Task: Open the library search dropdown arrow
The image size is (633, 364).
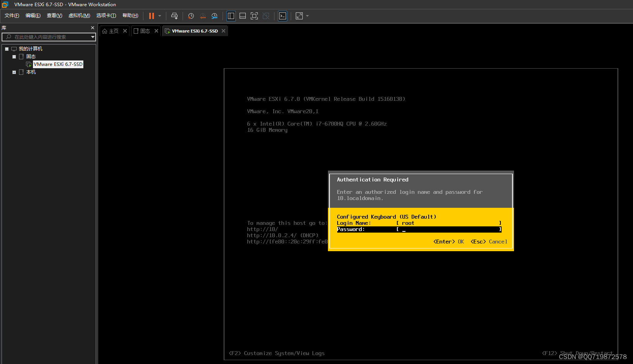Action: tap(93, 37)
